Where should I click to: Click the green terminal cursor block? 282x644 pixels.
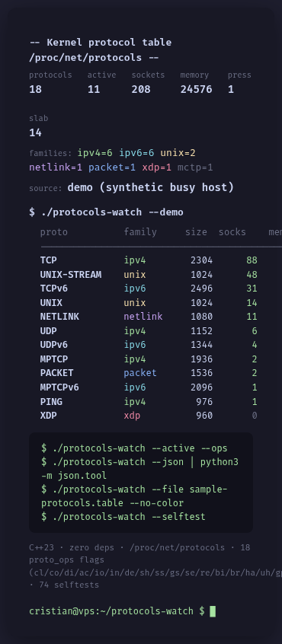click(213, 611)
